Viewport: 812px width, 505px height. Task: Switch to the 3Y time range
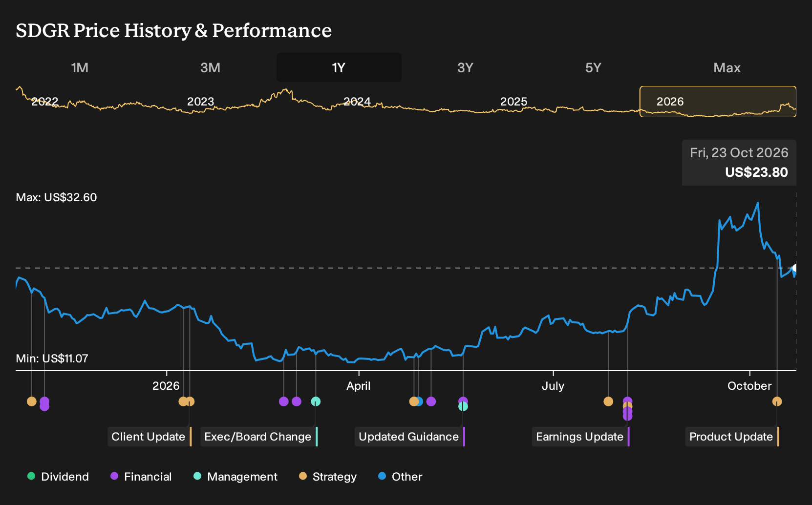click(x=465, y=67)
